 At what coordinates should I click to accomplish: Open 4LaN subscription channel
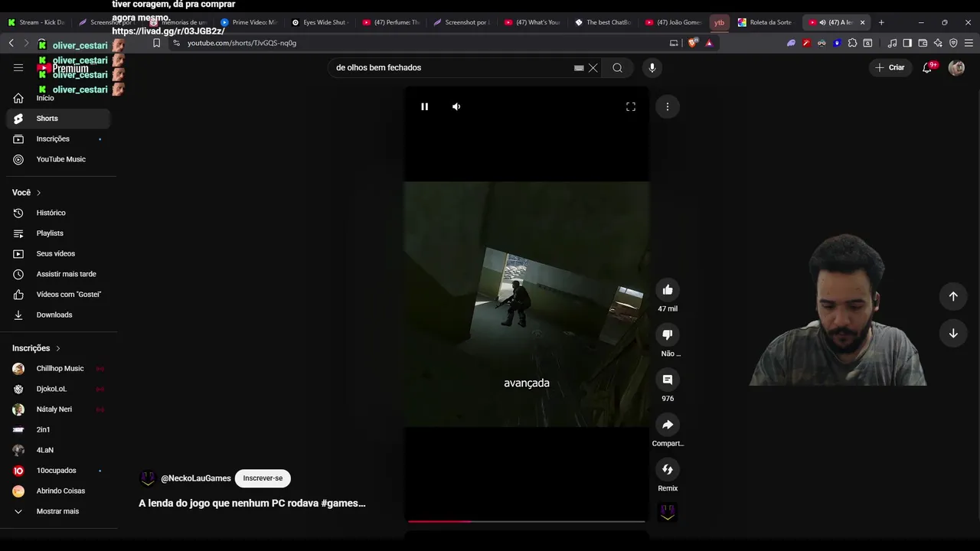(58, 450)
